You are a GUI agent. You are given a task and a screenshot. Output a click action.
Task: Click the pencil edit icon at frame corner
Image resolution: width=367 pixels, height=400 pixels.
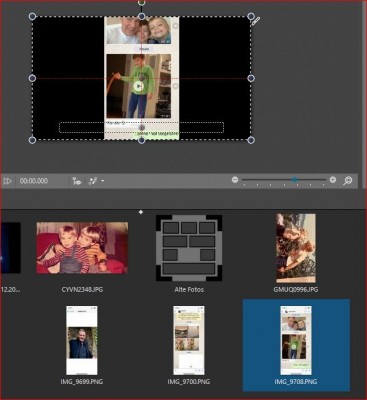(x=256, y=21)
